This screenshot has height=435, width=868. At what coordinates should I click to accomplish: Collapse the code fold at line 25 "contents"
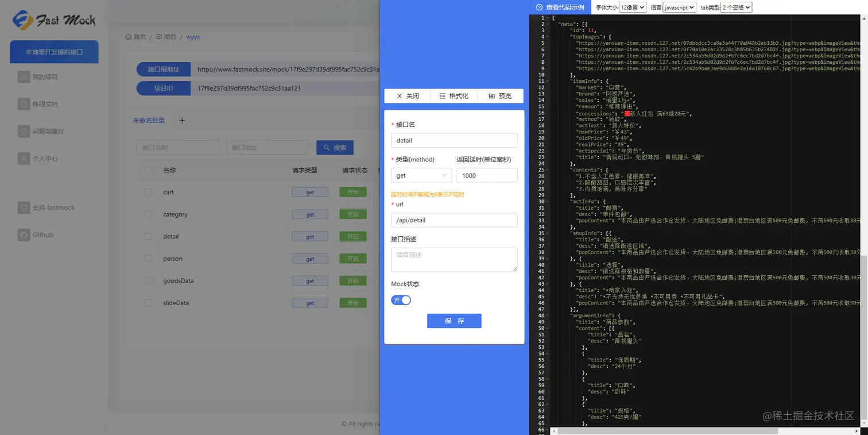coord(548,170)
